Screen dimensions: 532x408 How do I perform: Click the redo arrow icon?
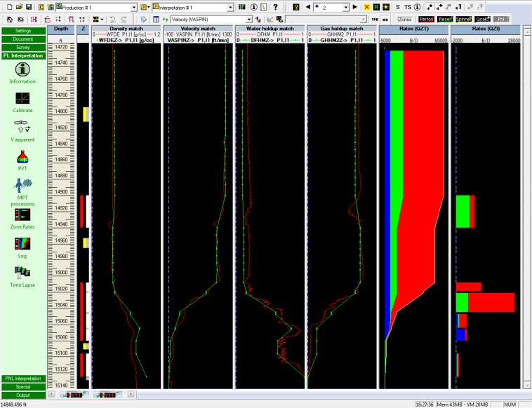(124, 20)
